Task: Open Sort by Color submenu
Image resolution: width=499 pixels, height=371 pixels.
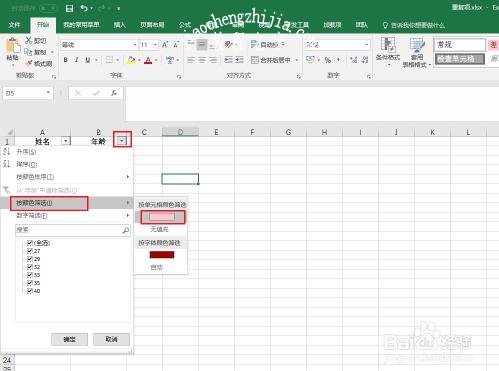Action: pyautogui.click(x=67, y=177)
